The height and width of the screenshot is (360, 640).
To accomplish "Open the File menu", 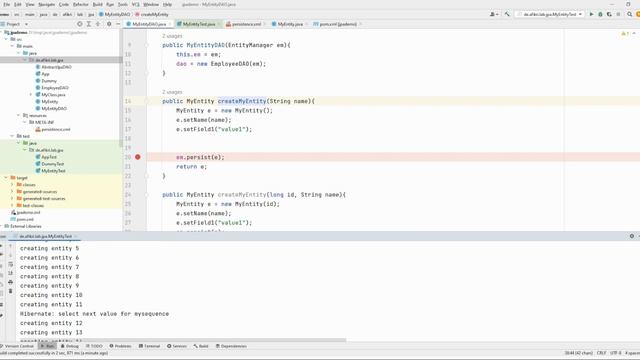I will pyautogui.click(x=7, y=4).
